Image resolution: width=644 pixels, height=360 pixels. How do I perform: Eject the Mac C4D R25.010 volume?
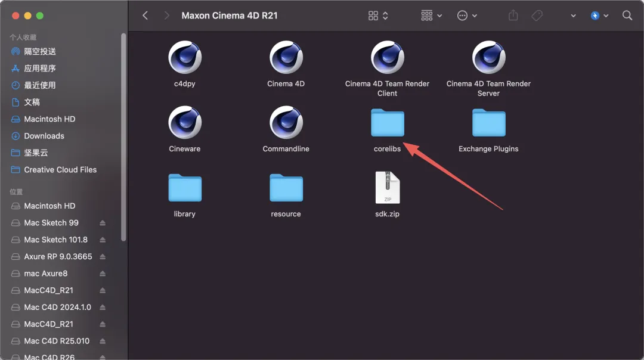(x=103, y=341)
